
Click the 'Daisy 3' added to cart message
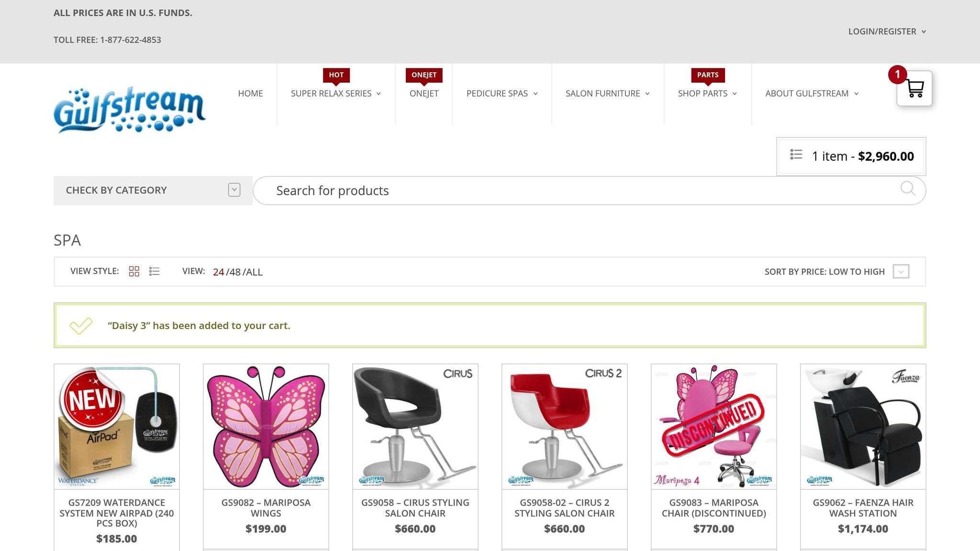(x=199, y=326)
